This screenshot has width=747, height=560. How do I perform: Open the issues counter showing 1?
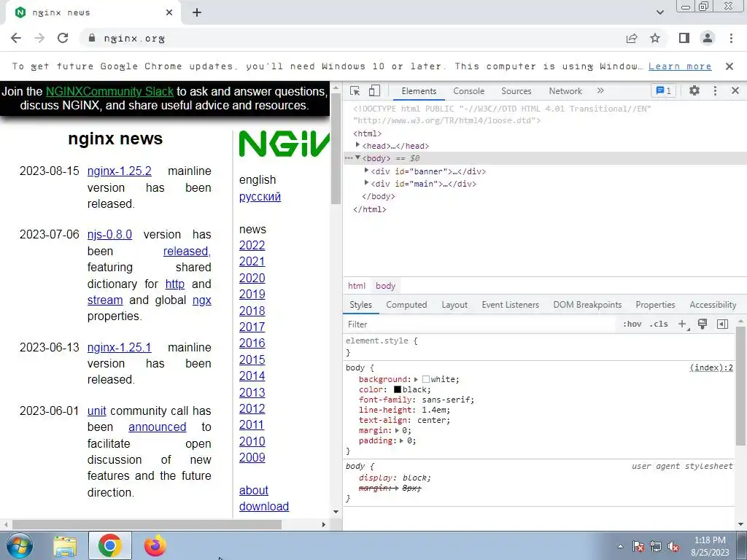click(663, 90)
